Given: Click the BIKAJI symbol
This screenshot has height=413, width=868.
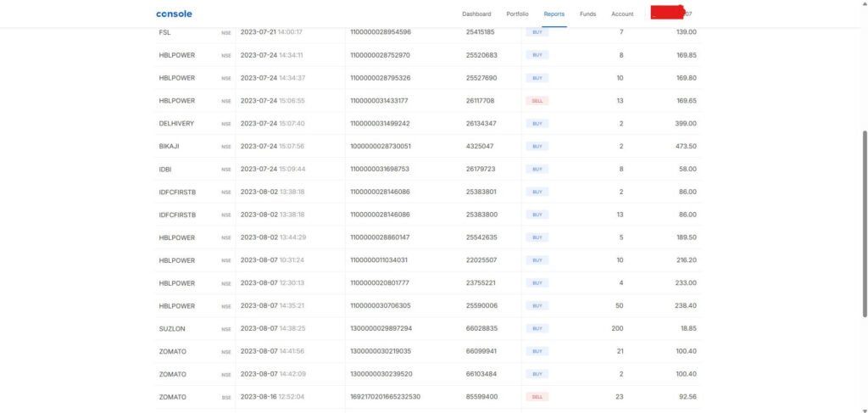Looking at the screenshot, I should click(x=169, y=146).
